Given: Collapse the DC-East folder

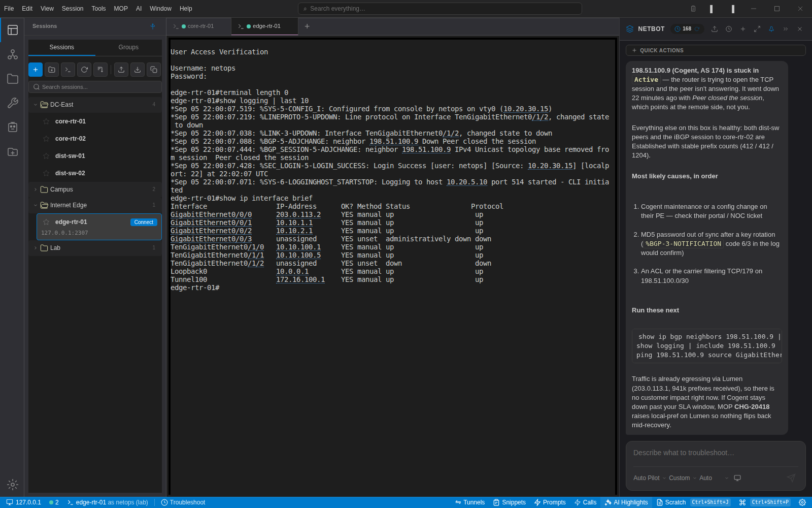Looking at the screenshot, I should point(36,105).
